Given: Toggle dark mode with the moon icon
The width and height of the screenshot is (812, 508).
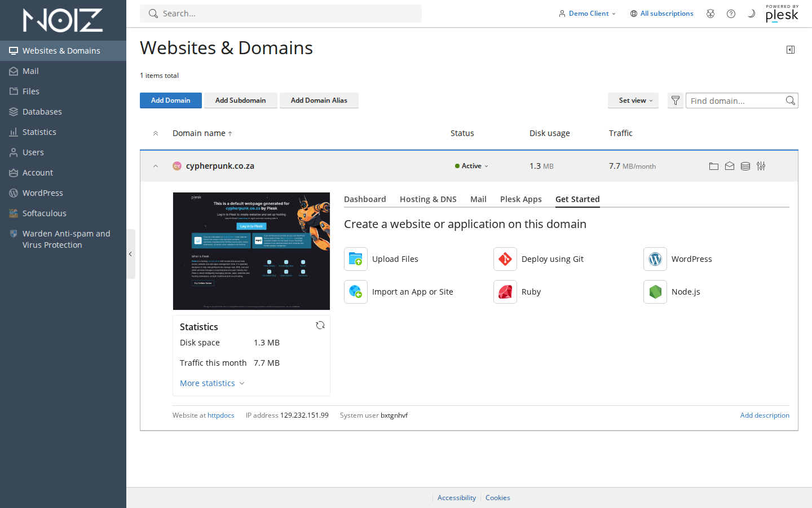Looking at the screenshot, I should point(751,14).
